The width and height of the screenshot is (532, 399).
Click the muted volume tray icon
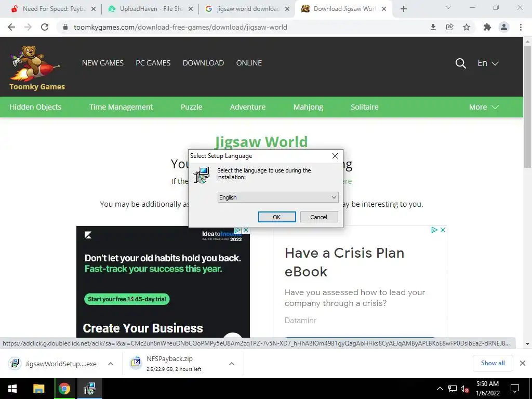[465, 389]
